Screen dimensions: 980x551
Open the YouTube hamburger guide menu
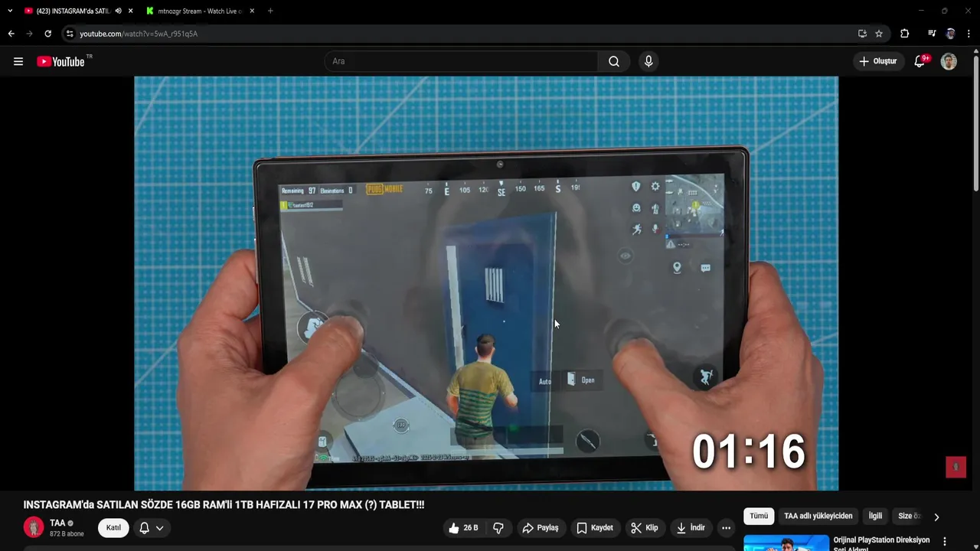pyautogui.click(x=18, y=61)
